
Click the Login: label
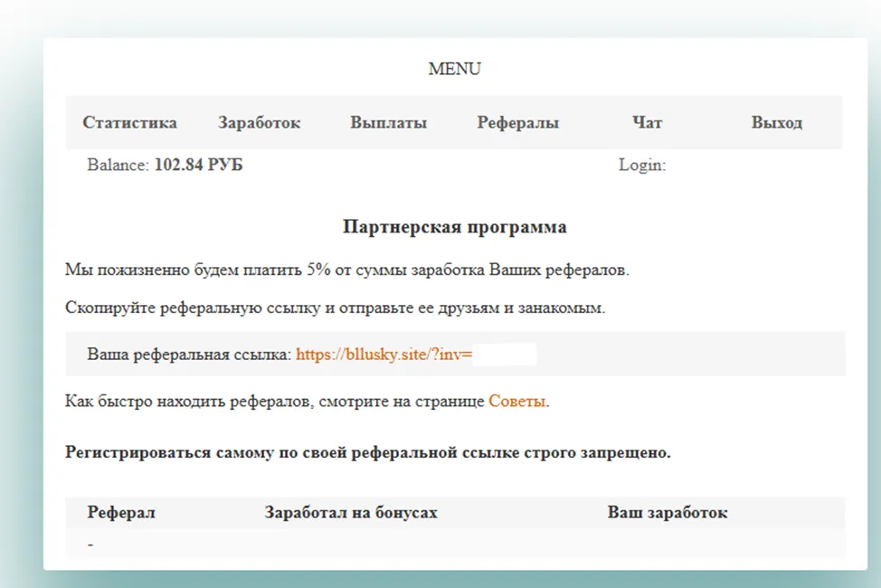(x=642, y=165)
